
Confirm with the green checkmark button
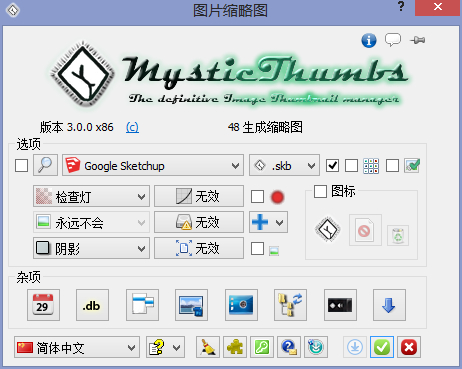point(382,347)
